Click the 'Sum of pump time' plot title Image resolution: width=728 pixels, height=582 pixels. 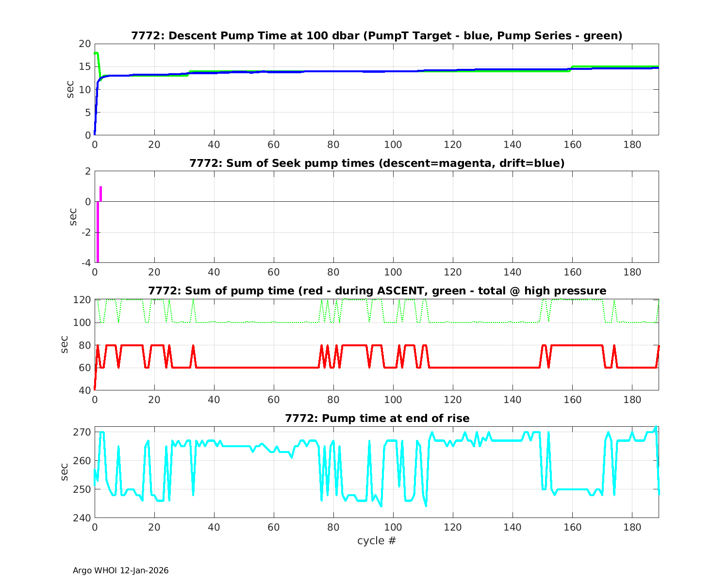377,291
